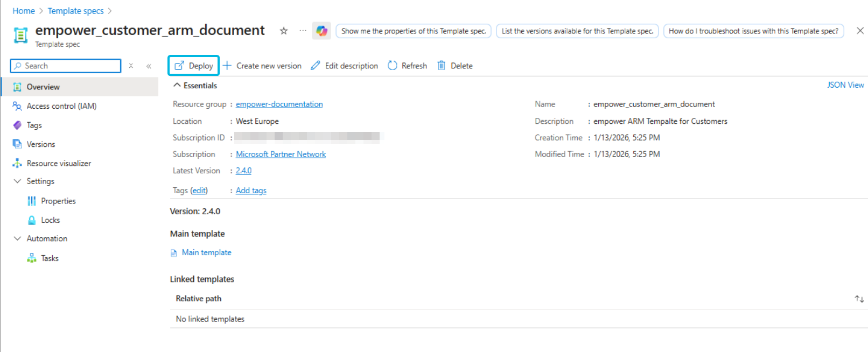The width and height of the screenshot is (868, 352).
Task: Select Overview in the sidebar
Action: pyautogui.click(x=80, y=87)
